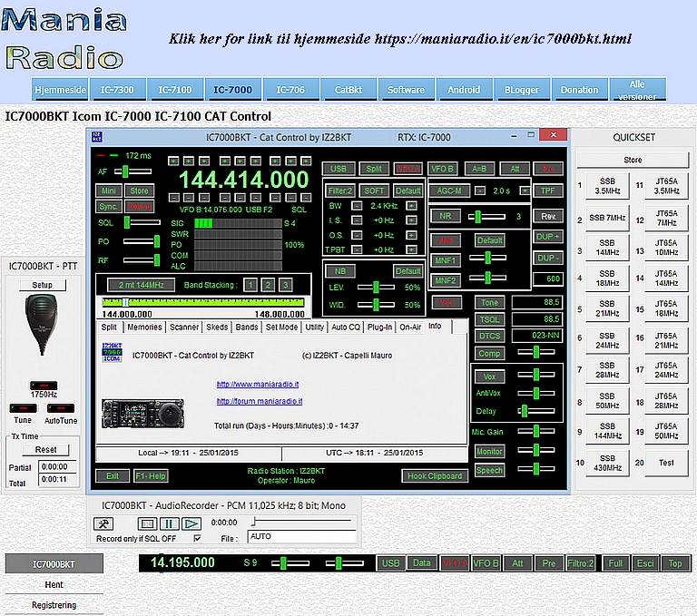This screenshot has width=697, height=616.
Task: Click F1-Help button
Action: pyautogui.click(x=151, y=476)
